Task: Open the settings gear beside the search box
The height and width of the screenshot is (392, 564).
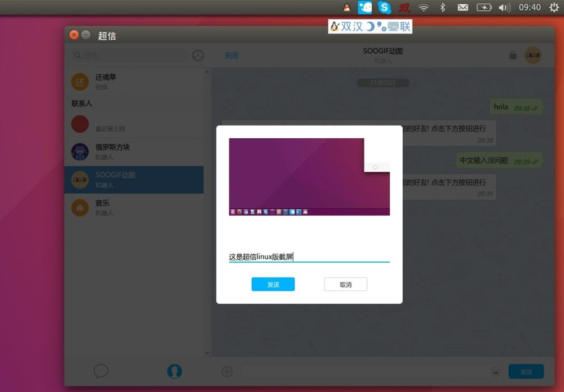Action: click(198, 55)
